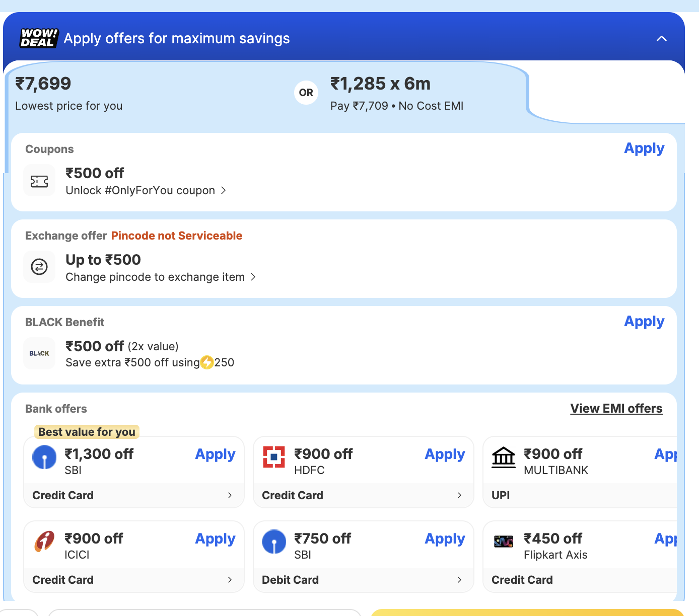The height and width of the screenshot is (616, 699).
Task: Apply the BLACK Benefit offer
Action: pyautogui.click(x=644, y=322)
